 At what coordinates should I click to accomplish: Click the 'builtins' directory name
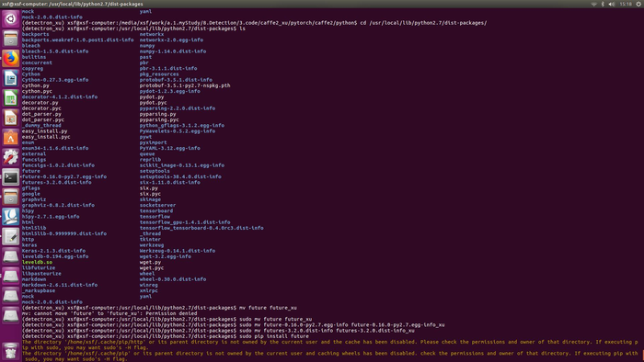coord(34,57)
